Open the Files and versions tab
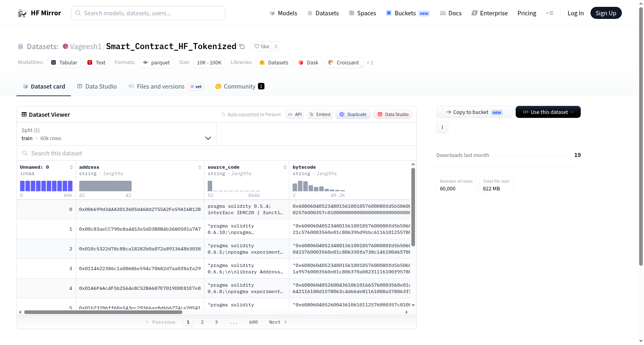Screen dimensions: 644x345 (166, 86)
